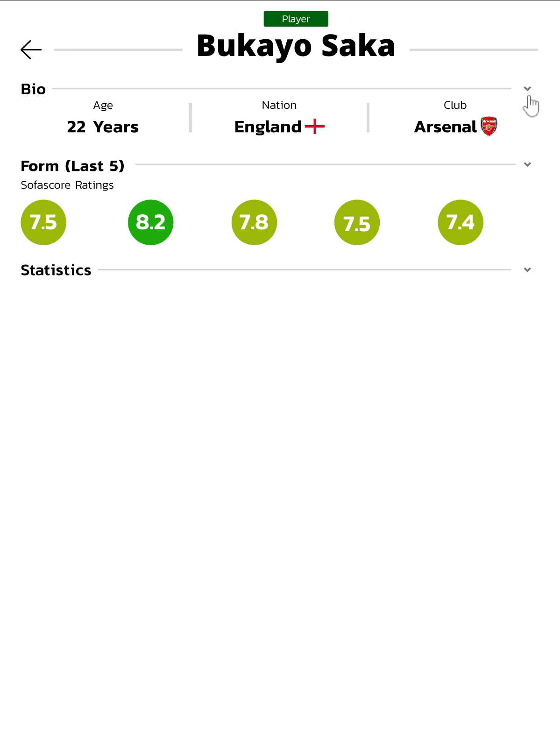560x751 pixels.
Task: Click the Arsenal club name
Action: [445, 127]
